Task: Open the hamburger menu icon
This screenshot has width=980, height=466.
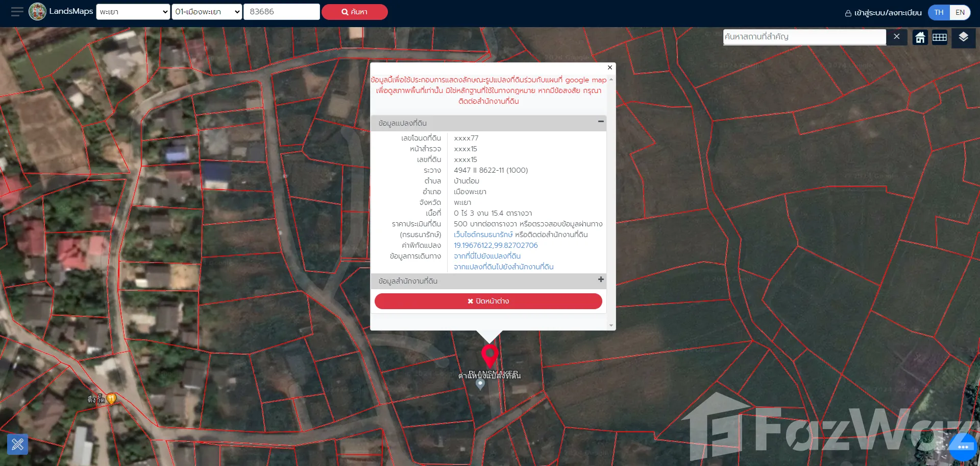Action: (17, 12)
